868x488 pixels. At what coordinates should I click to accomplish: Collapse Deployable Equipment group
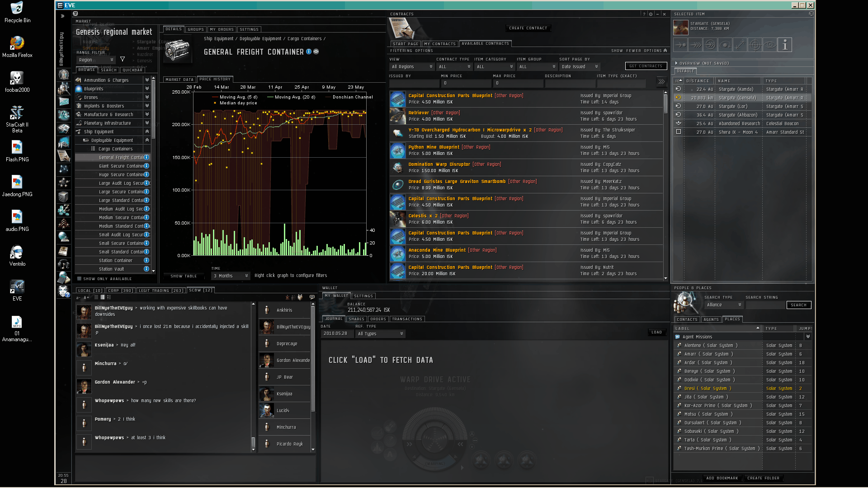click(147, 140)
